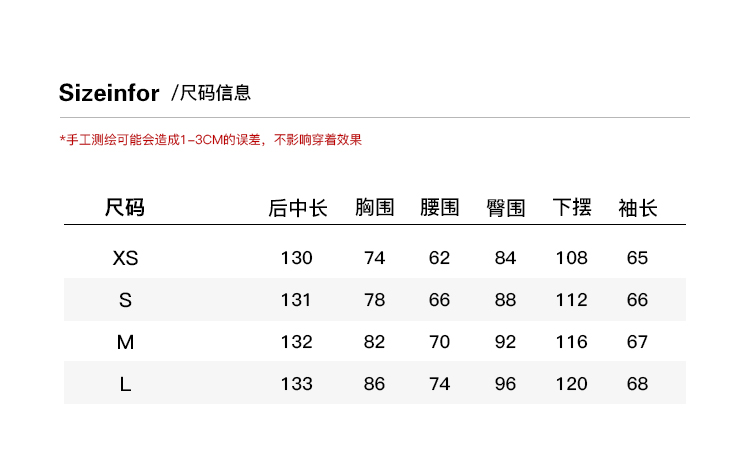Click the red measurement error note
This screenshot has width=750, height=455.
pyautogui.click(x=210, y=140)
